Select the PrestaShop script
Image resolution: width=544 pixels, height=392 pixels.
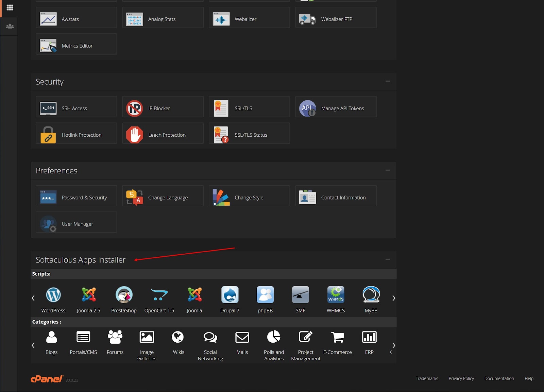(x=124, y=299)
